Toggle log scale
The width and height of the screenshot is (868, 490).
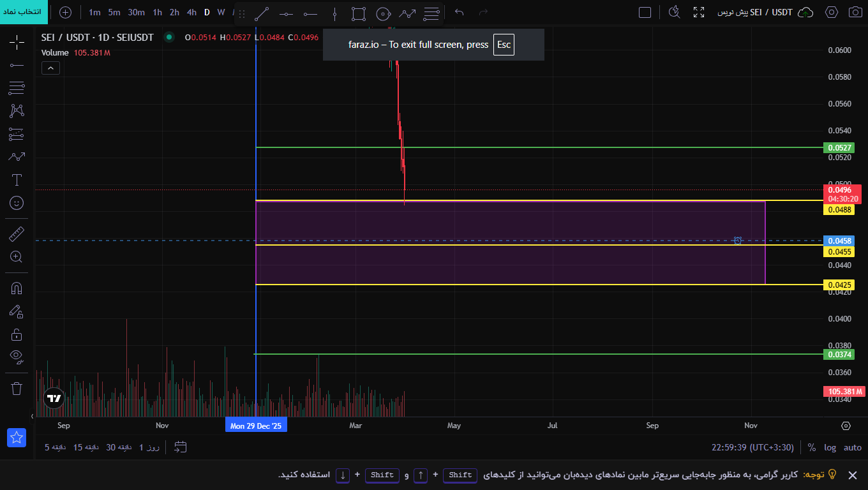(830, 447)
